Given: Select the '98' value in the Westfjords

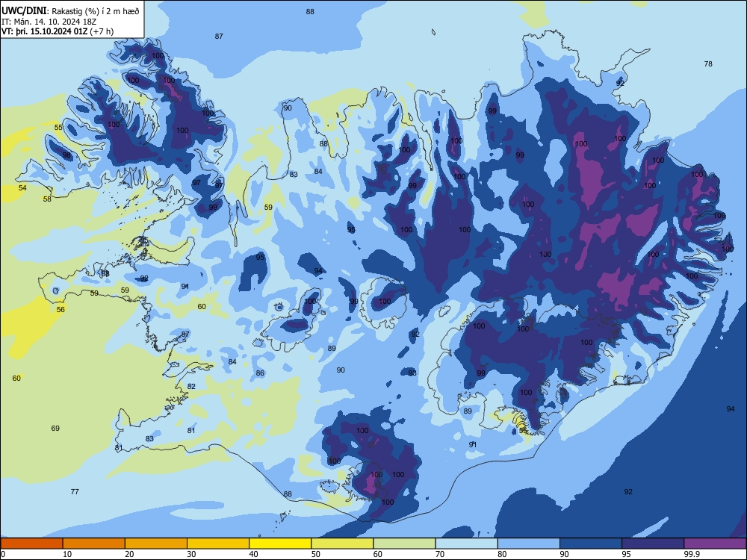Looking at the screenshot, I should [66, 155].
